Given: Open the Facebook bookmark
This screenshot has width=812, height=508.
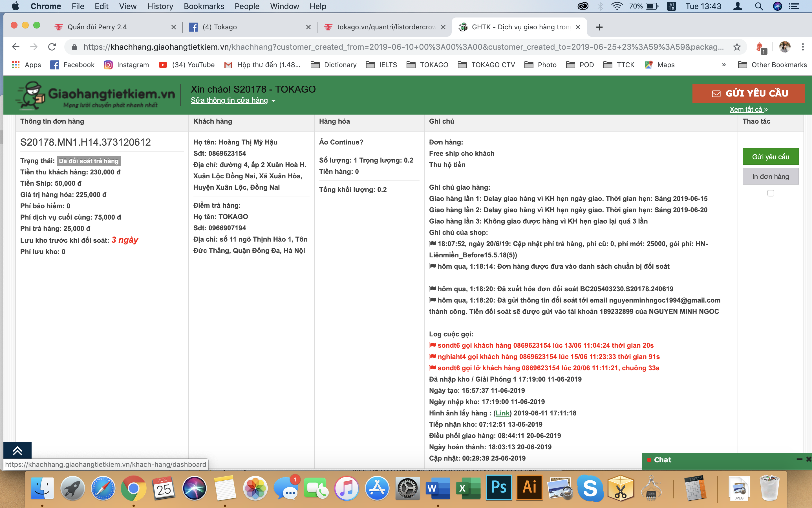Looking at the screenshot, I should coord(72,65).
